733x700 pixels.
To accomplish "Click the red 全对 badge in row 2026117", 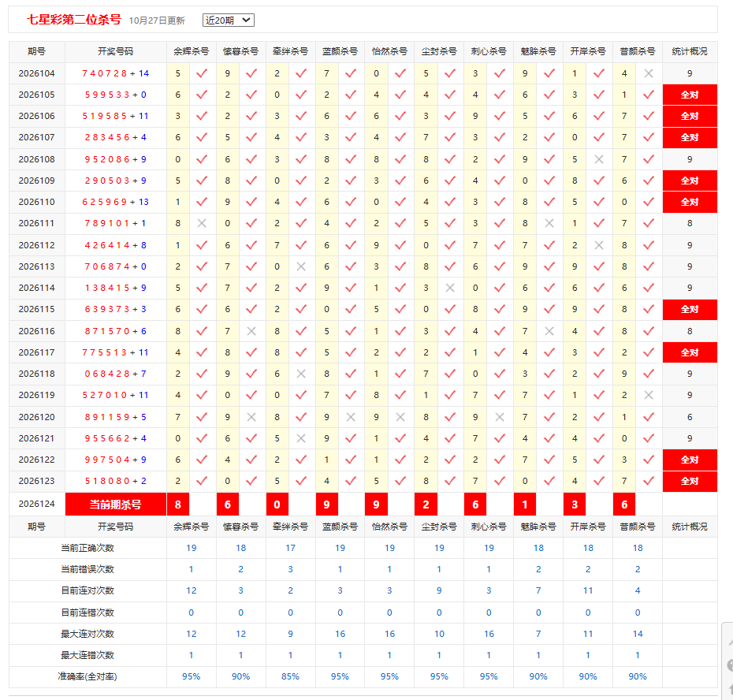I will coord(690,352).
